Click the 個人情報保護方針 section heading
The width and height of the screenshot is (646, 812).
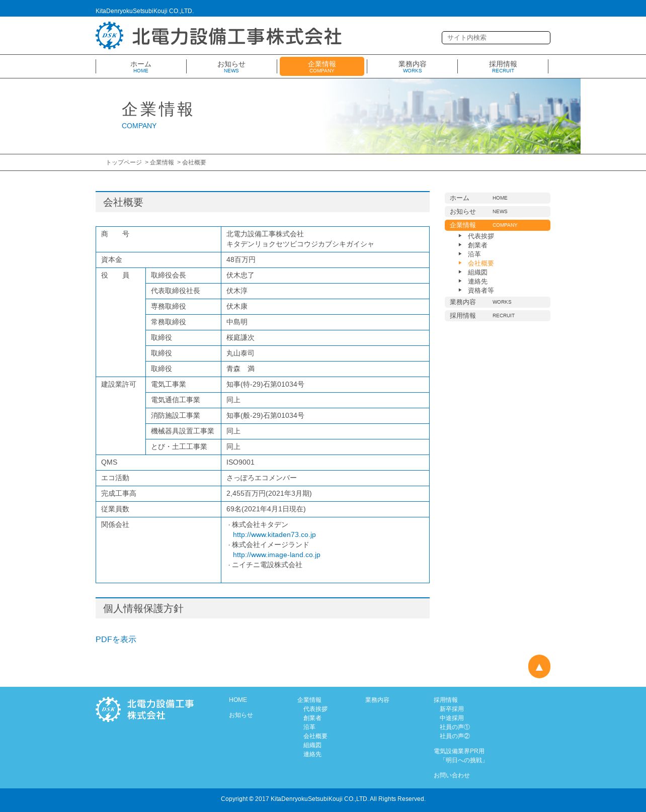pos(263,608)
